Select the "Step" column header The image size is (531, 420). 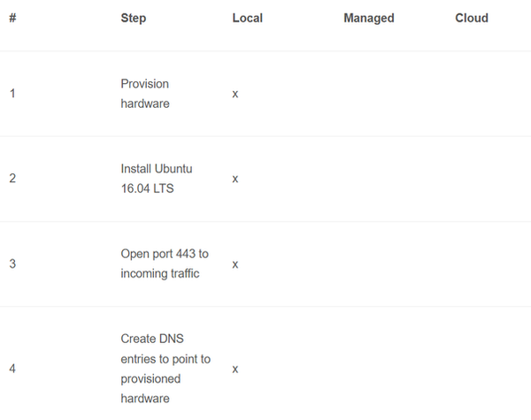click(134, 18)
